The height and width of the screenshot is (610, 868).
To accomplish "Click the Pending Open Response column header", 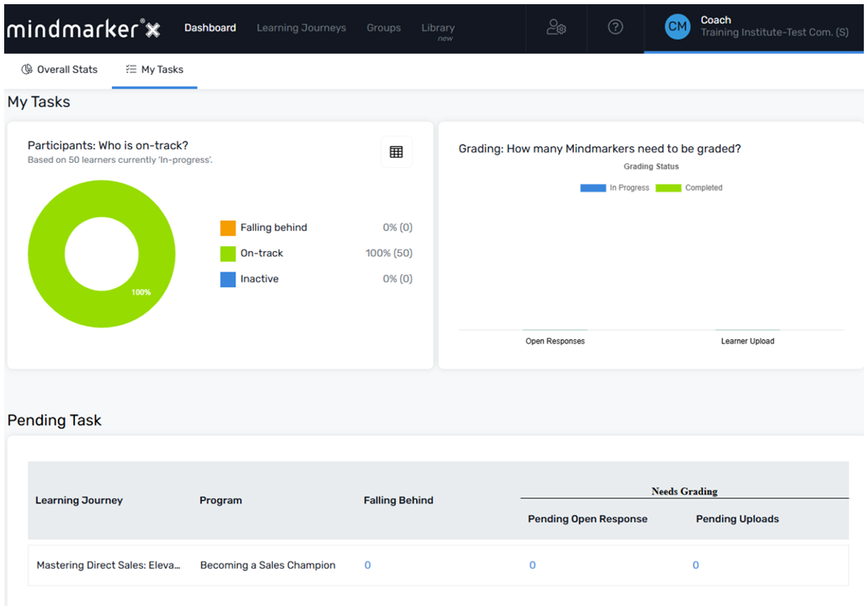I will (x=587, y=518).
